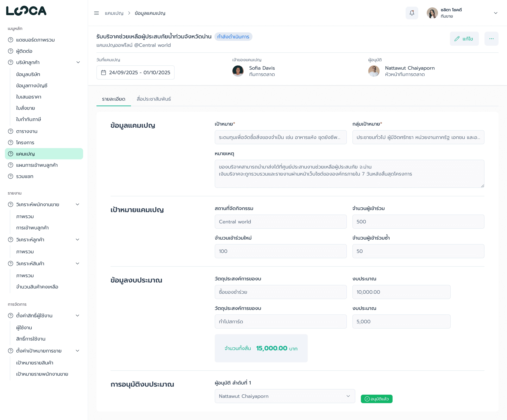Open the notifications bell

(412, 13)
